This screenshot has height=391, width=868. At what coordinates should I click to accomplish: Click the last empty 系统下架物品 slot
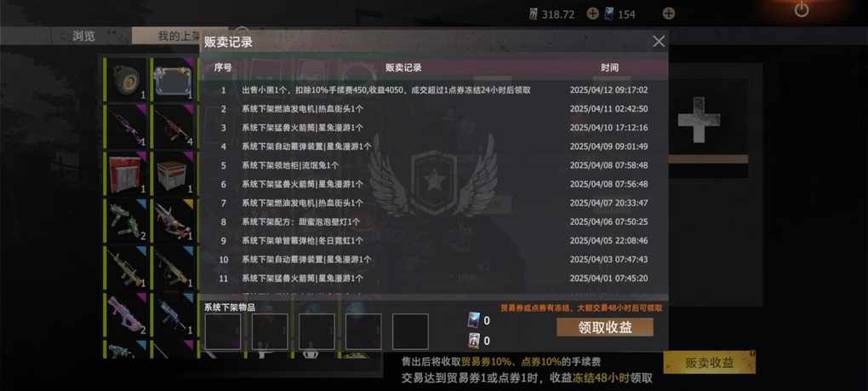[410, 331]
